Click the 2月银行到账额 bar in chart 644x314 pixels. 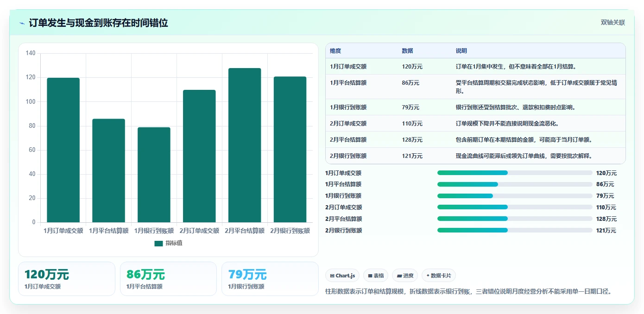pos(290,150)
